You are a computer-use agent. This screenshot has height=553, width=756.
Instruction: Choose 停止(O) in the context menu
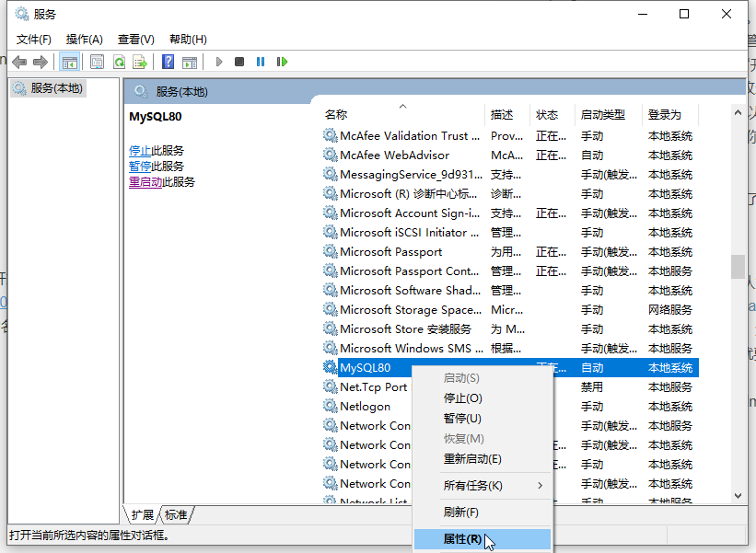483,397
